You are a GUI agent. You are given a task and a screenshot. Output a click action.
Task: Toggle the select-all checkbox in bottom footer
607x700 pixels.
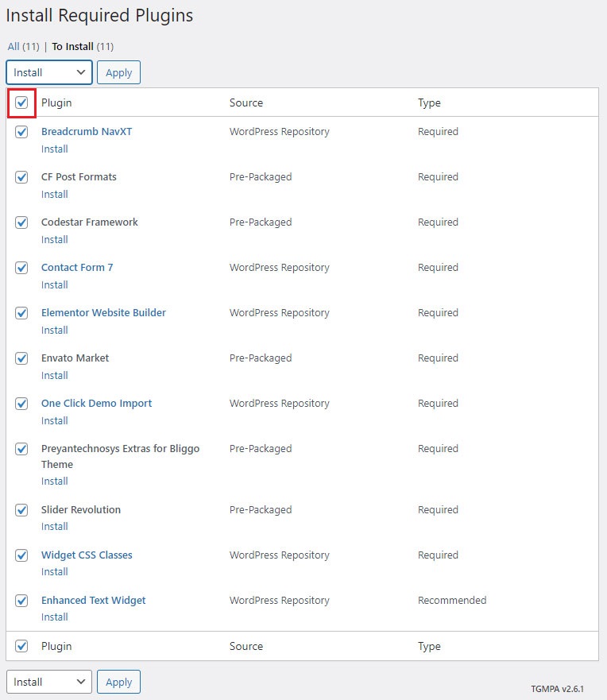click(x=21, y=646)
